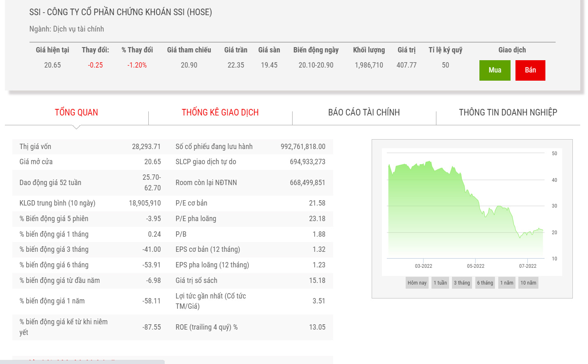Open the BÁO CÁO TÀI CHÍNH tab
The height and width of the screenshot is (364, 588).
[x=364, y=113]
